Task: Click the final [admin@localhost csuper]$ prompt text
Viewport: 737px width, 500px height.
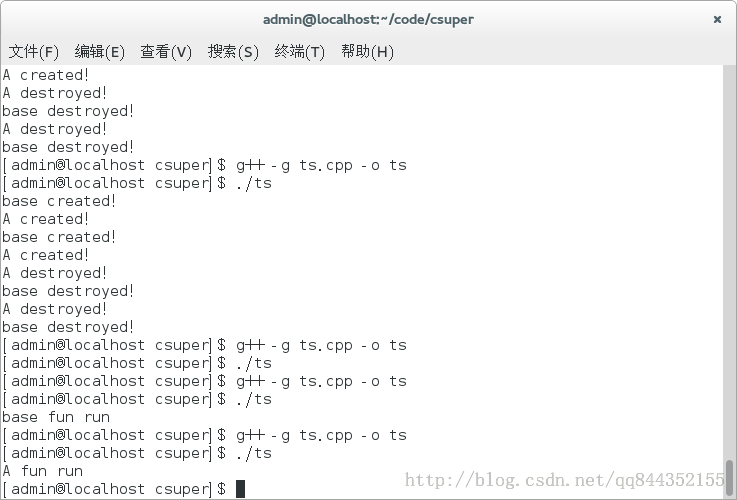Action: pos(114,489)
